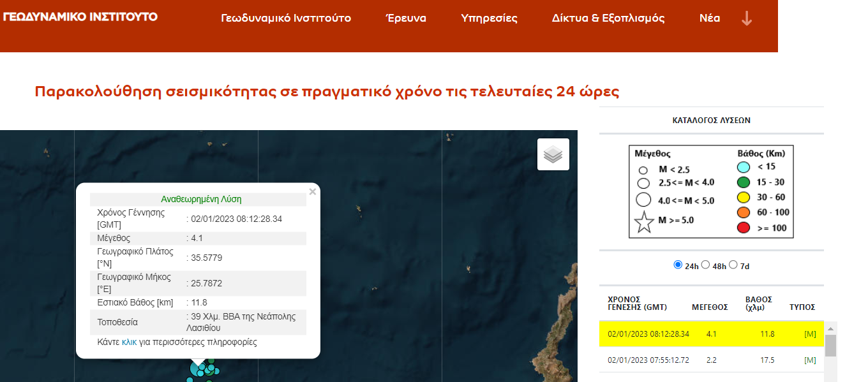Image resolution: width=868 pixels, height=382 pixels.
Task: Click the scrollbar up arrow in catalogue list
Action: [830, 328]
